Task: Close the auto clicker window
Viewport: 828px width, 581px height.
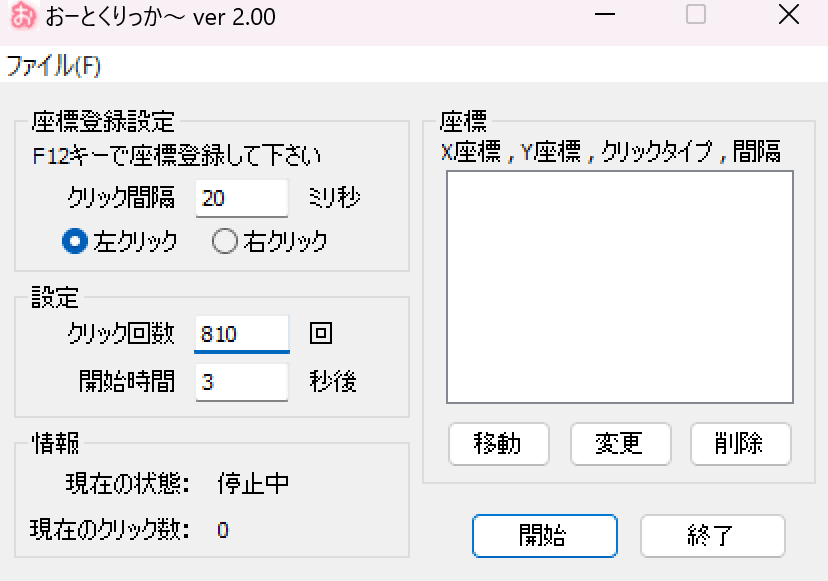Action: coord(787,15)
